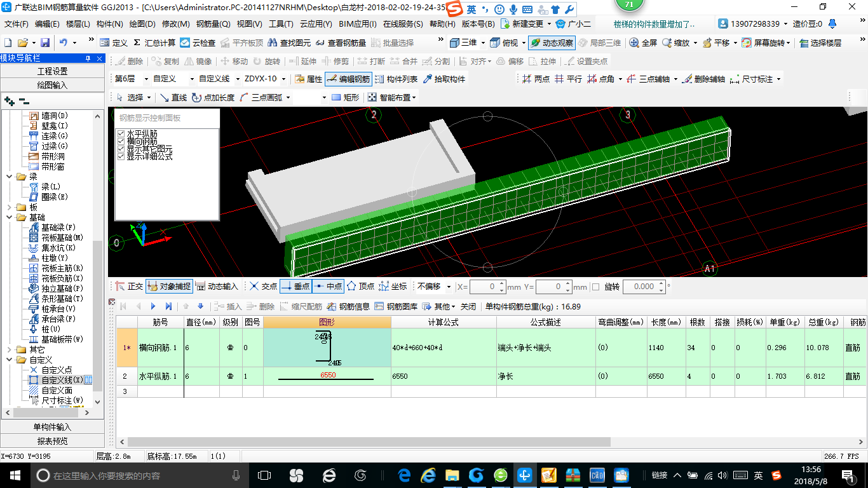Click 删除辅轴 delete auxiliary axis
The image size is (868, 488).
(704, 79)
